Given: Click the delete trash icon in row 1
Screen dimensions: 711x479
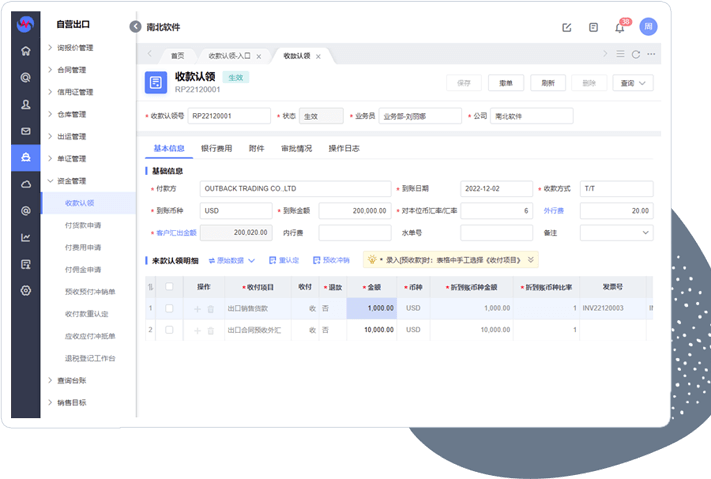Looking at the screenshot, I should [x=210, y=309].
